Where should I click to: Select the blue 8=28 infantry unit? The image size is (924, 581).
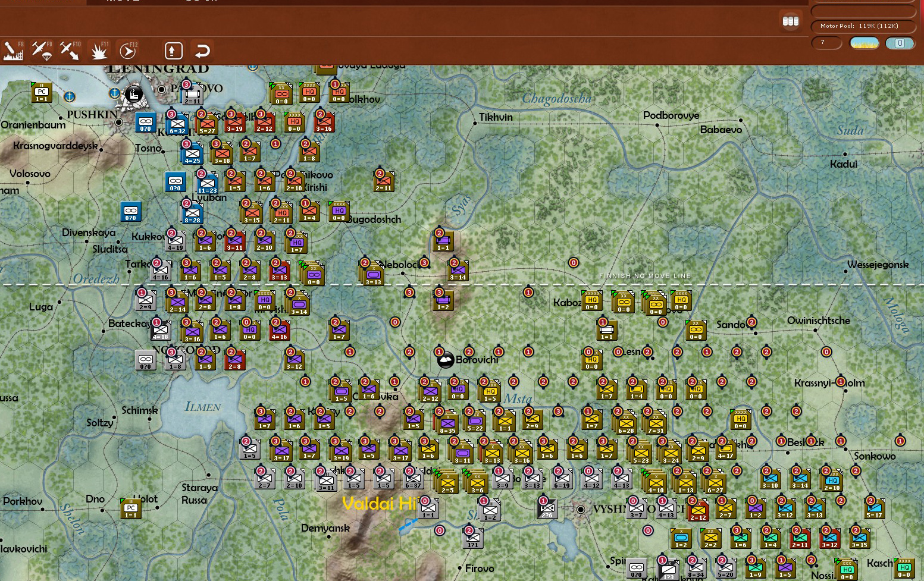tap(192, 213)
